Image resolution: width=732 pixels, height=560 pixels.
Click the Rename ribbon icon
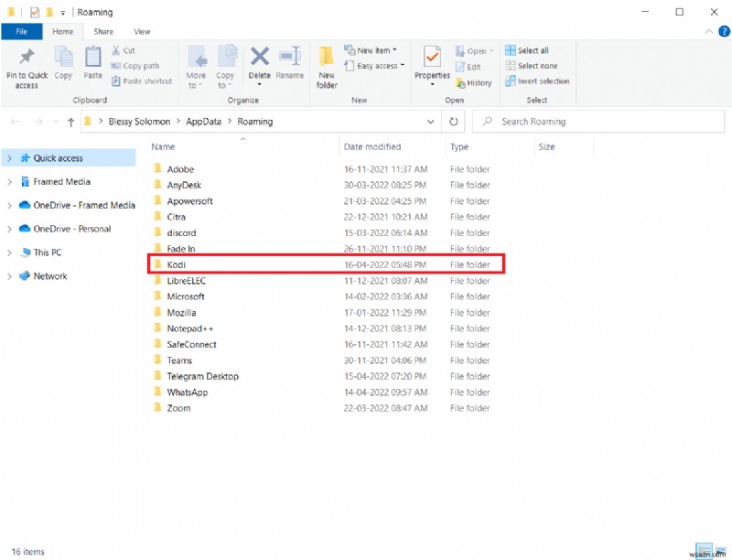point(289,57)
